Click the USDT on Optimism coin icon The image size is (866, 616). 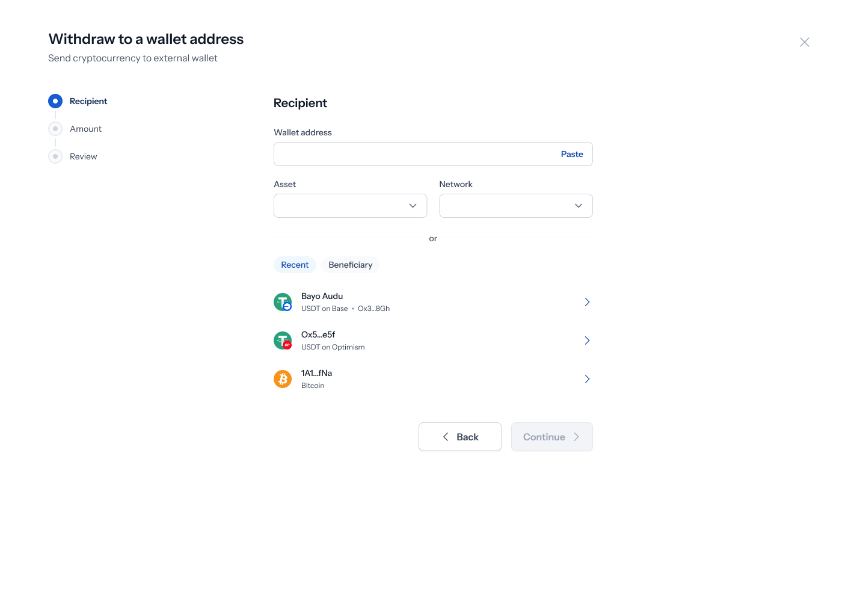pyautogui.click(x=283, y=340)
